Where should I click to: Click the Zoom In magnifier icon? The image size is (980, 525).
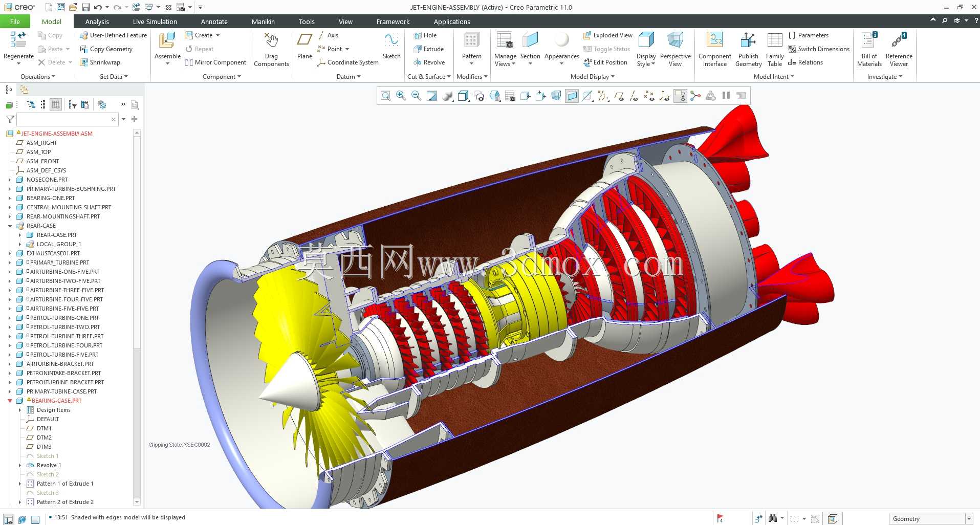click(x=401, y=96)
